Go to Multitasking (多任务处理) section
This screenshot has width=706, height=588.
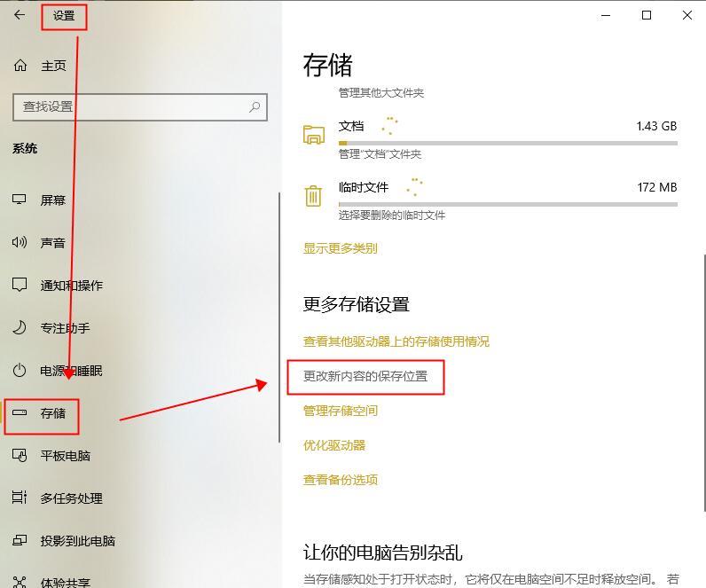tap(71, 498)
